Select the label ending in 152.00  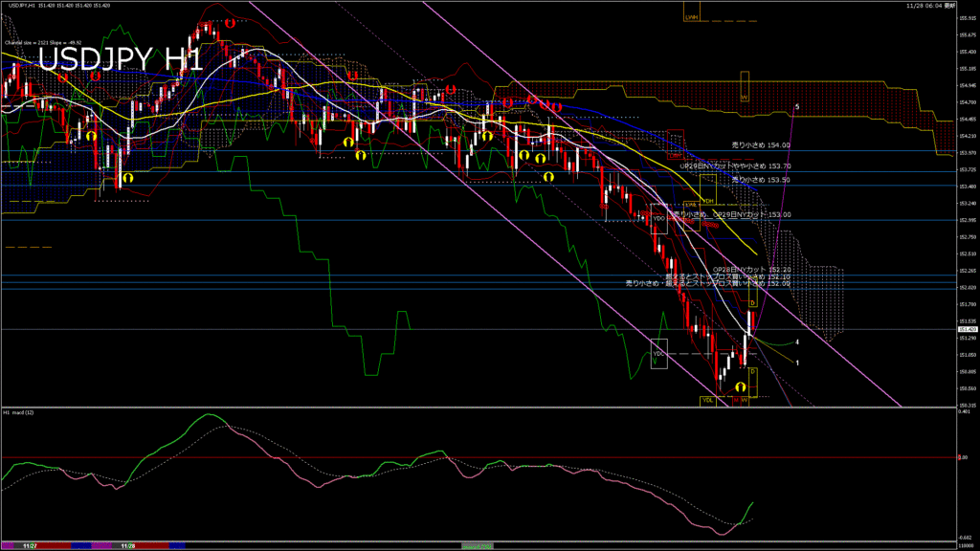[x=708, y=283]
